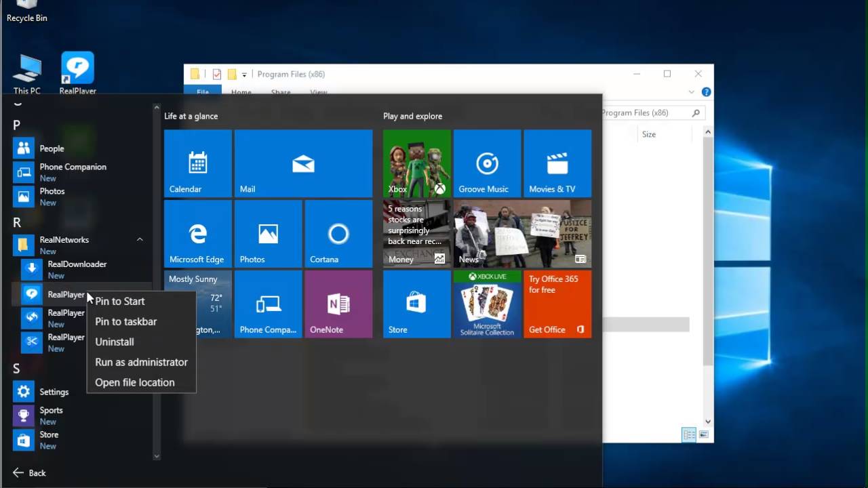
Task: Choose Open file location
Action: pos(141,382)
